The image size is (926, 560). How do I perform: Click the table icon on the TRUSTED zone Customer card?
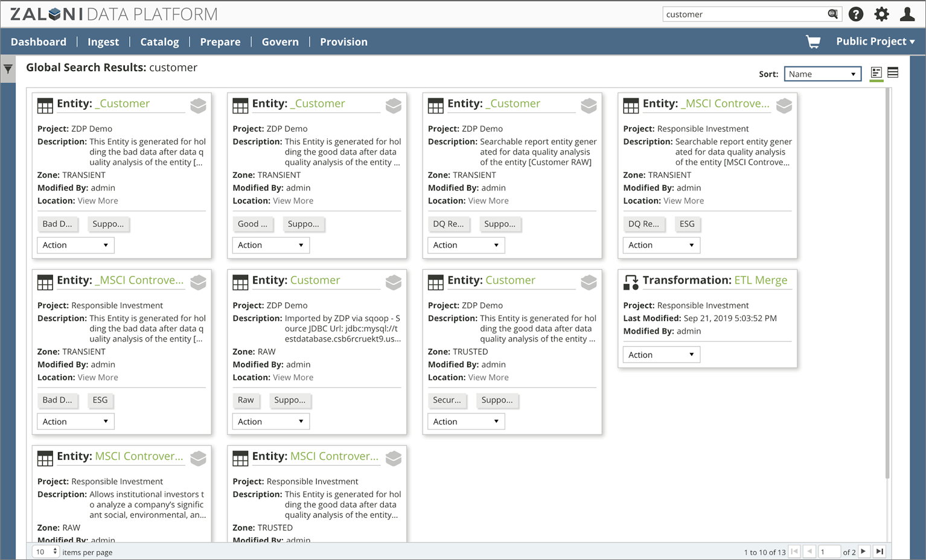[x=436, y=282]
